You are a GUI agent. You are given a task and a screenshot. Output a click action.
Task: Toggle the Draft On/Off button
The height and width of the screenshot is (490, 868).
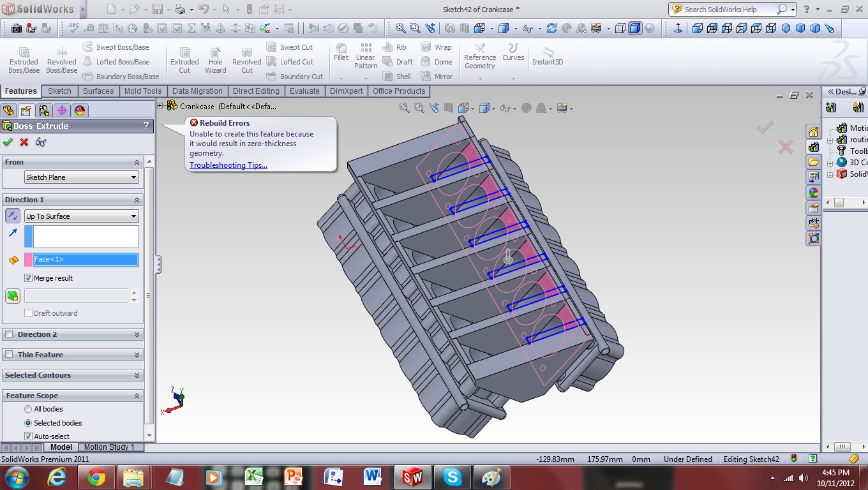pos(12,296)
